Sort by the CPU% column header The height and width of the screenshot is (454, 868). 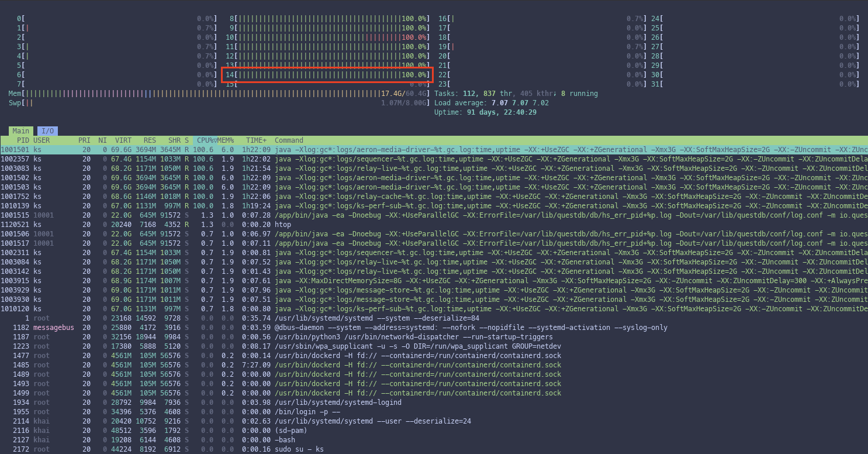205,140
